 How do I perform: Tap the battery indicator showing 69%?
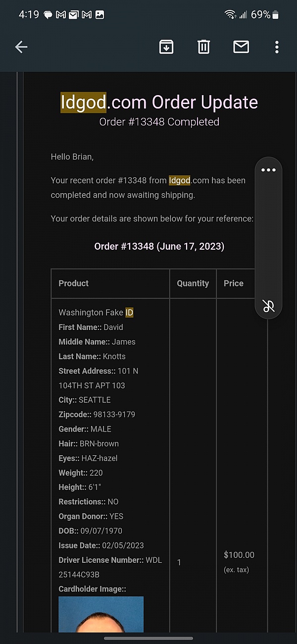coord(265,15)
